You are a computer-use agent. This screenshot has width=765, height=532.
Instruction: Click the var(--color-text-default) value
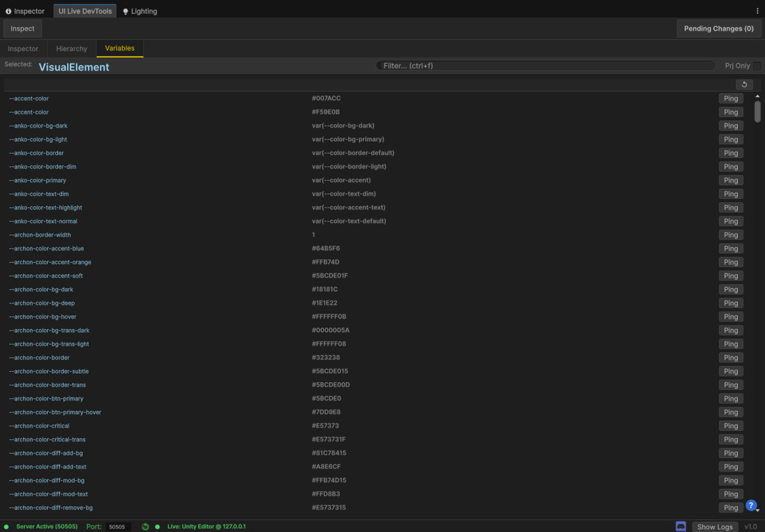click(x=349, y=221)
